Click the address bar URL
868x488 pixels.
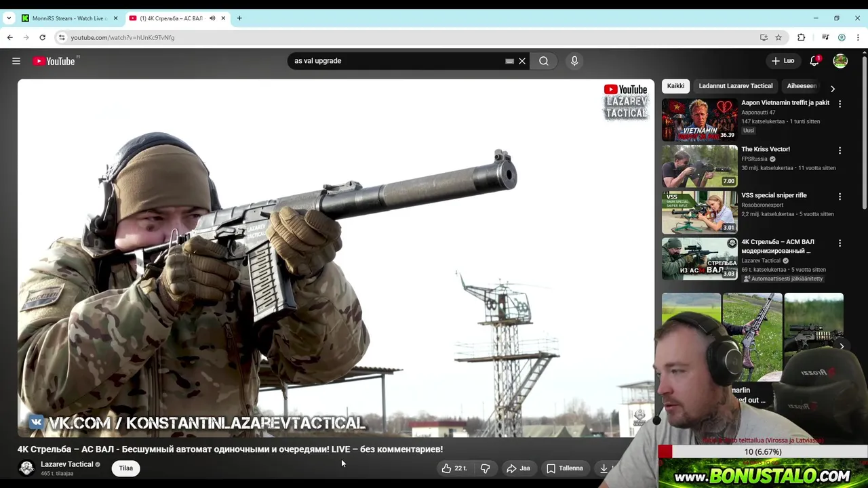pos(123,37)
